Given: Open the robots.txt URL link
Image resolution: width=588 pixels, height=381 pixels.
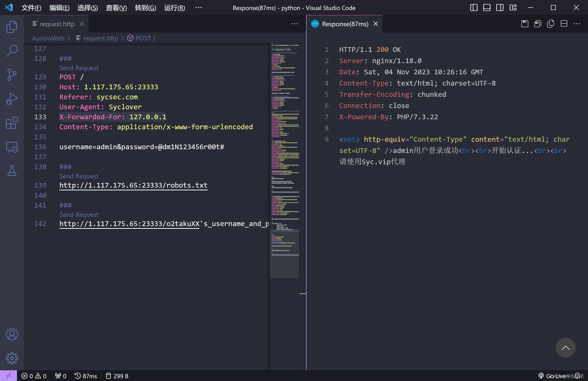Looking at the screenshot, I should (133, 185).
